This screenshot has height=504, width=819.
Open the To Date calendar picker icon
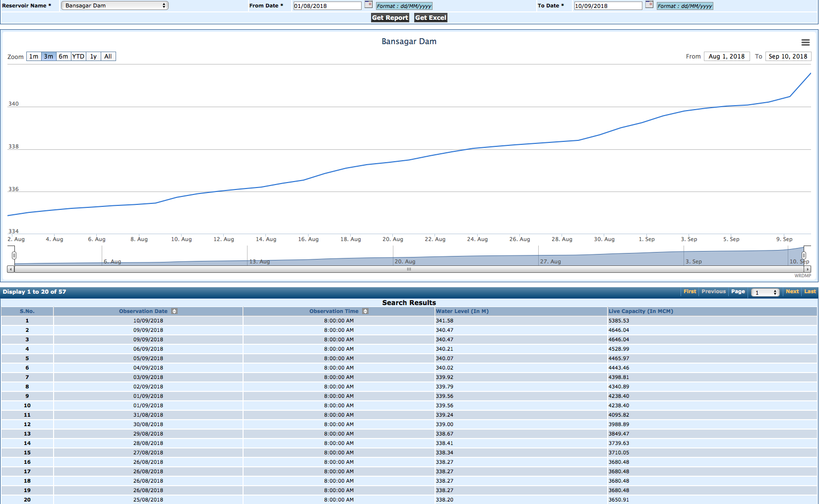(x=649, y=4)
